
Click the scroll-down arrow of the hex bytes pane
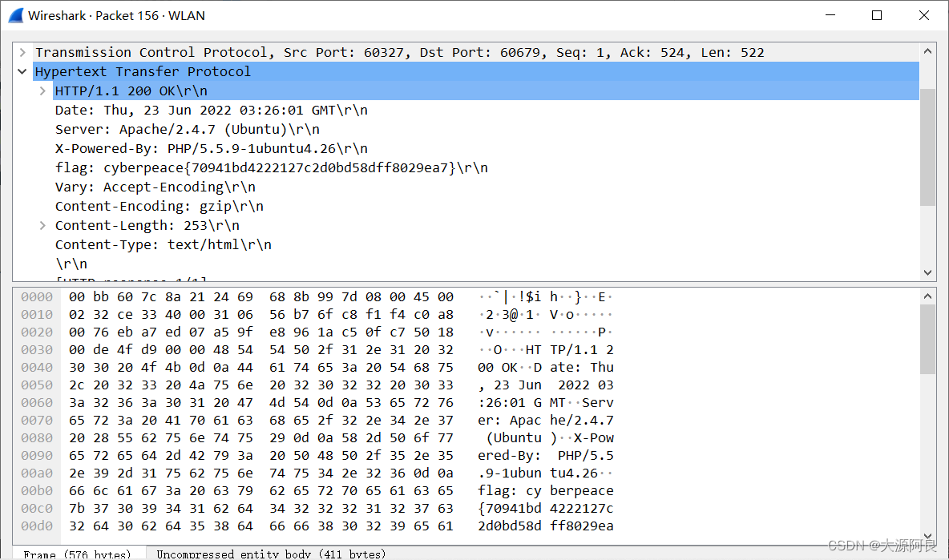pyautogui.click(x=928, y=535)
